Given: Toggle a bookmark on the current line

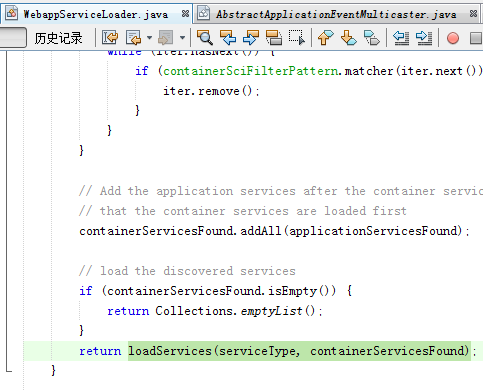Looking at the screenshot, I should pos(372,38).
